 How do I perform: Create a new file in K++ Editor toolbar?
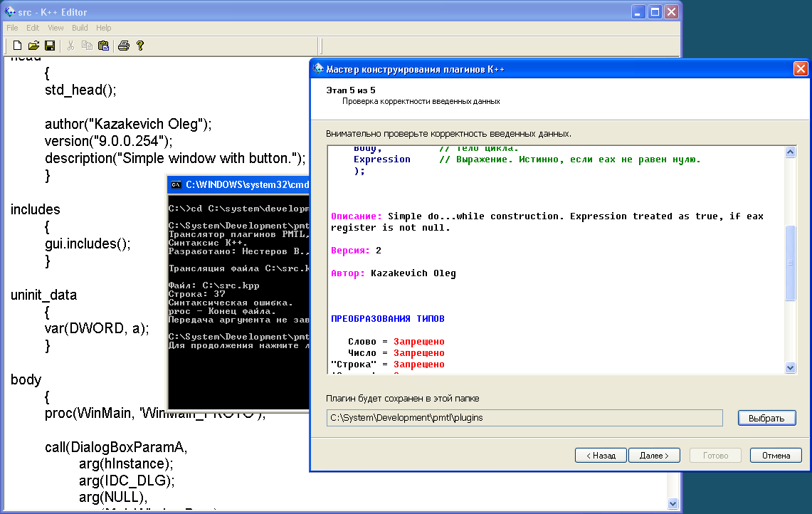[x=17, y=46]
